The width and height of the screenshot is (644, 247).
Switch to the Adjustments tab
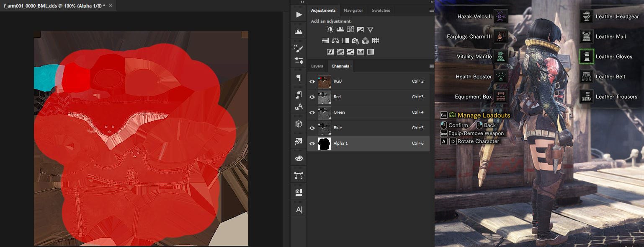(x=323, y=10)
